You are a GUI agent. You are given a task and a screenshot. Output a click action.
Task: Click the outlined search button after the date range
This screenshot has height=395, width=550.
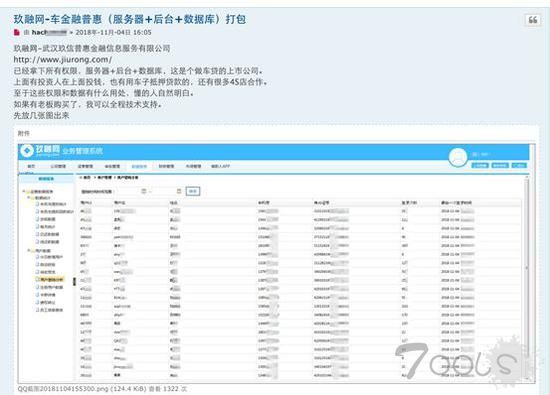pyautogui.click(x=193, y=191)
